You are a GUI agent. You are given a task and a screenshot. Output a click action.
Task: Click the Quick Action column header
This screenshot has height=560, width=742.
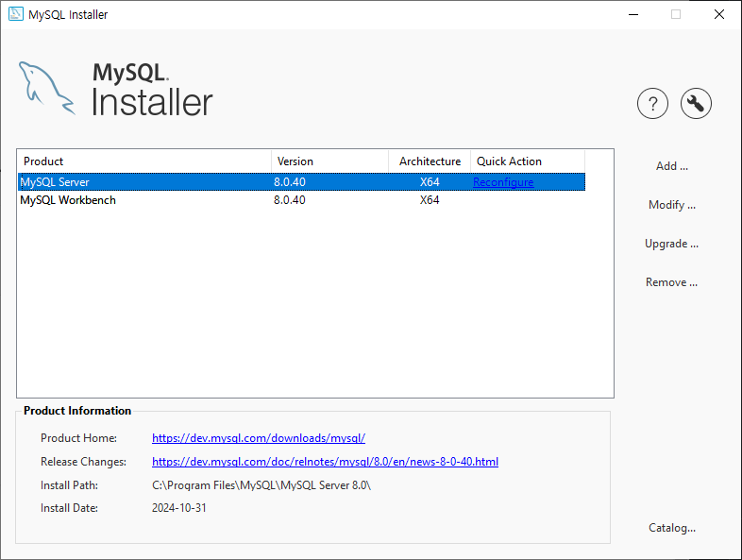(528, 161)
